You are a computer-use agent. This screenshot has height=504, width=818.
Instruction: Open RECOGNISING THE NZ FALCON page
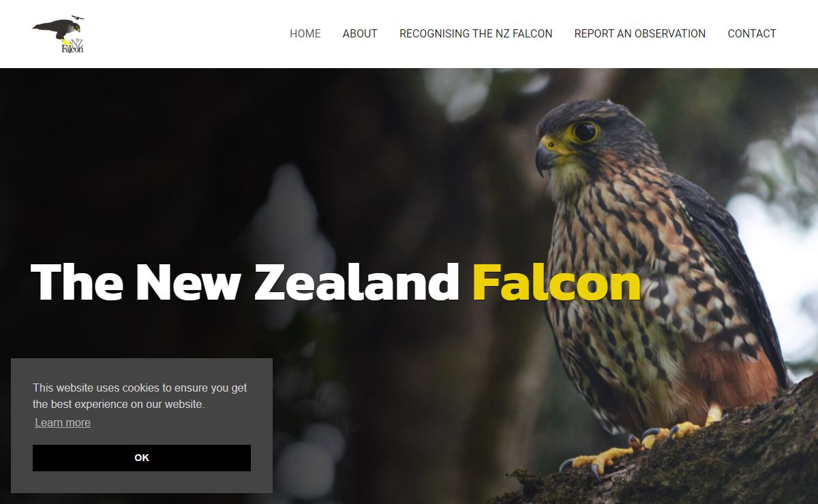coord(476,33)
